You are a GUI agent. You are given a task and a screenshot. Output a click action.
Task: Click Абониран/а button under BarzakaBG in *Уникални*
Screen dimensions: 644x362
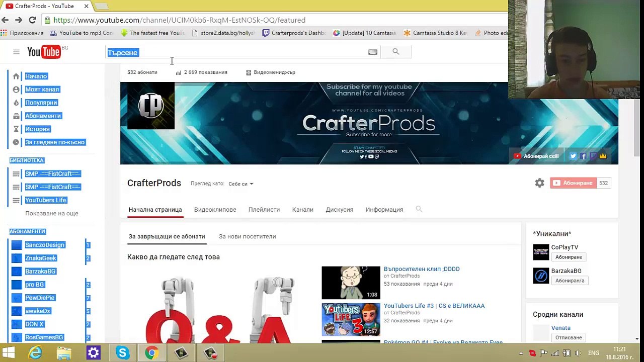570,281
